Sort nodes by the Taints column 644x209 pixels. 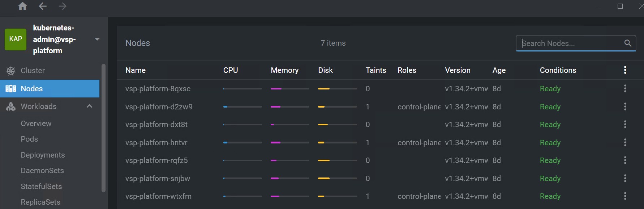coord(376,70)
